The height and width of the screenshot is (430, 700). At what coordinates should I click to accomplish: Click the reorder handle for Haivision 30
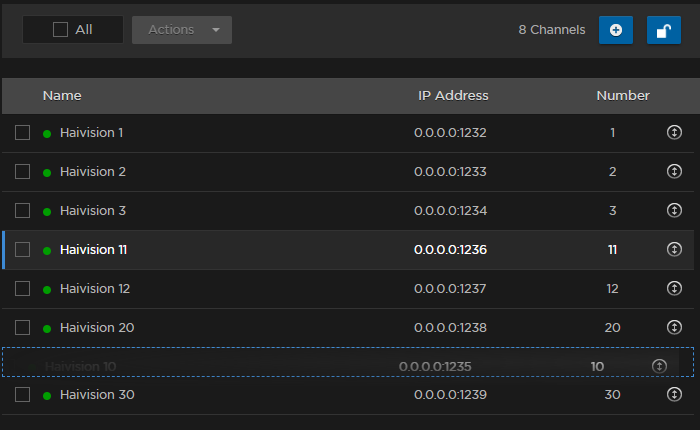tap(674, 394)
